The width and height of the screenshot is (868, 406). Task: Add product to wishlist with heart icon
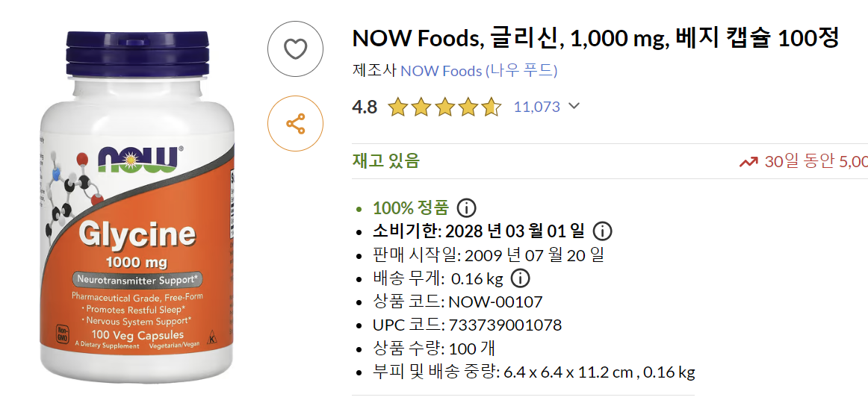[296, 49]
